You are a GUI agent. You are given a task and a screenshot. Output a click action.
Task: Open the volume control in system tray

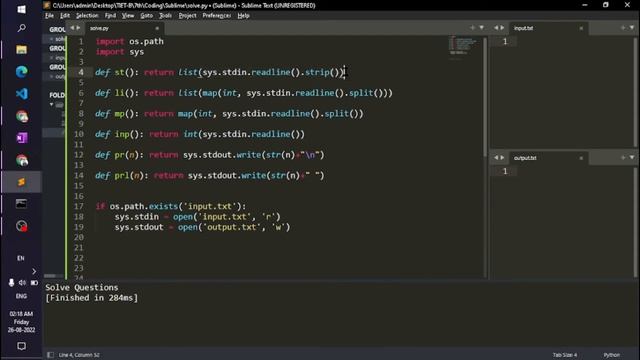click(22, 282)
